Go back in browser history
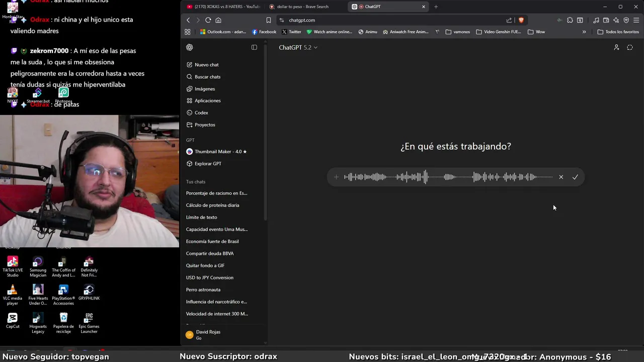This screenshot has width=644, height=362. click(x=188, y=20)
